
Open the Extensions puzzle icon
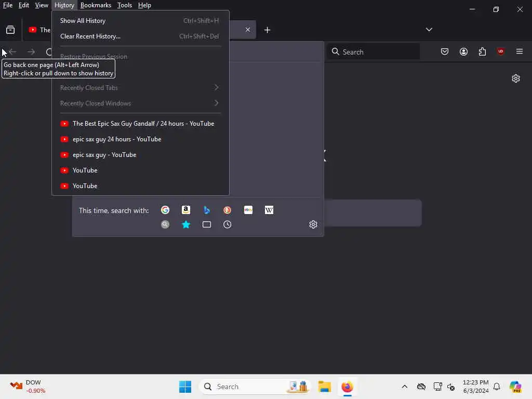(482, 51)
